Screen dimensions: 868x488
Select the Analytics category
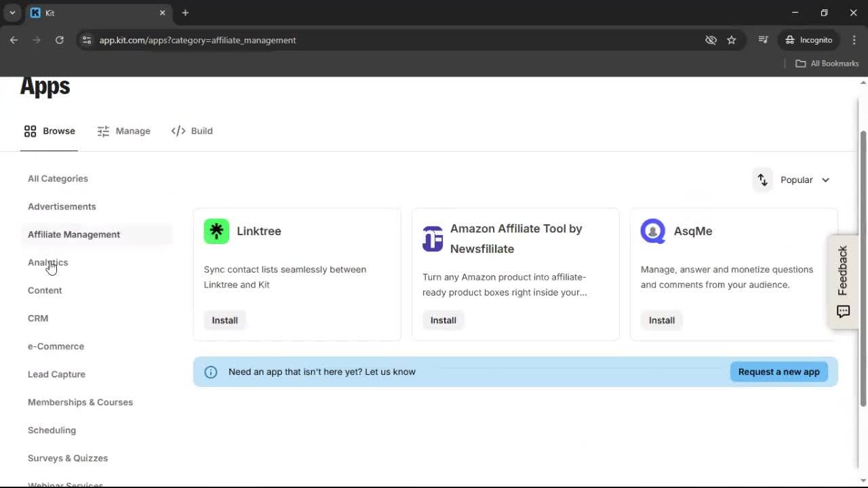coord(47,262)
